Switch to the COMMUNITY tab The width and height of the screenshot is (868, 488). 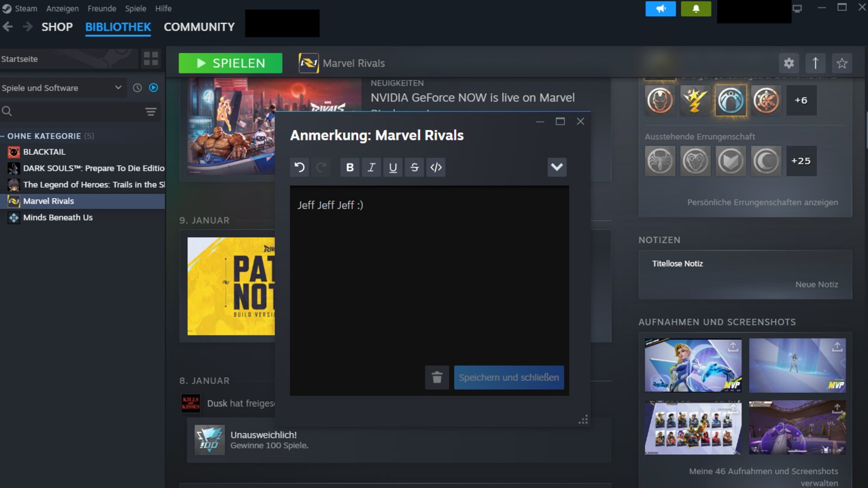click(199, 27)
